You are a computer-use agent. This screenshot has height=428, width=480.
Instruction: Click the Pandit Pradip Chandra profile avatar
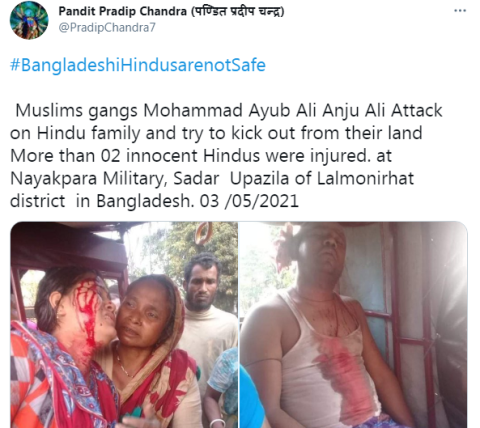[x=29, y=20]
